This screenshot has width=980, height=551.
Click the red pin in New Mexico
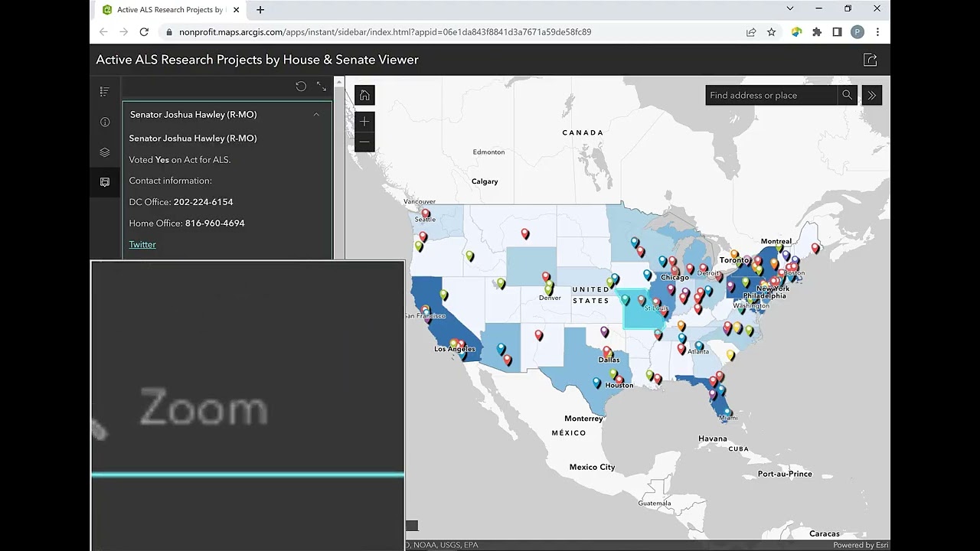click(x=539, y=335)
